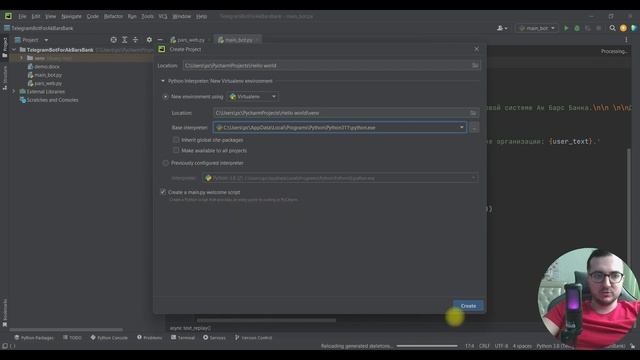Screen dimensions: 640x360
Task: Select pars_web.py in the project tree
Action: coord(48,83)
